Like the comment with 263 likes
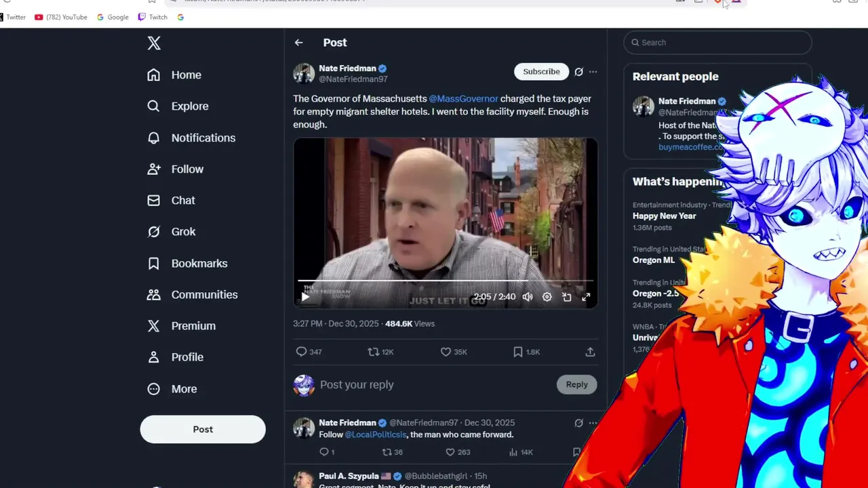The image size is (868, 488). tap(458, 452)
